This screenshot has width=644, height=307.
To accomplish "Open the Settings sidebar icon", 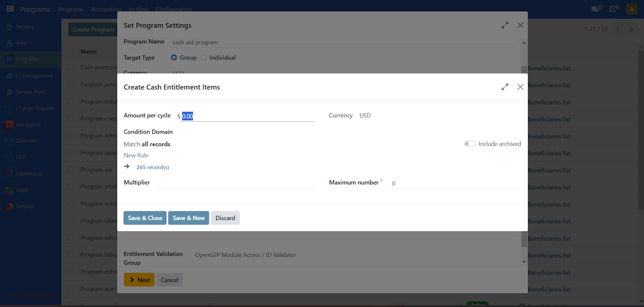I will [x=9, y=206].
